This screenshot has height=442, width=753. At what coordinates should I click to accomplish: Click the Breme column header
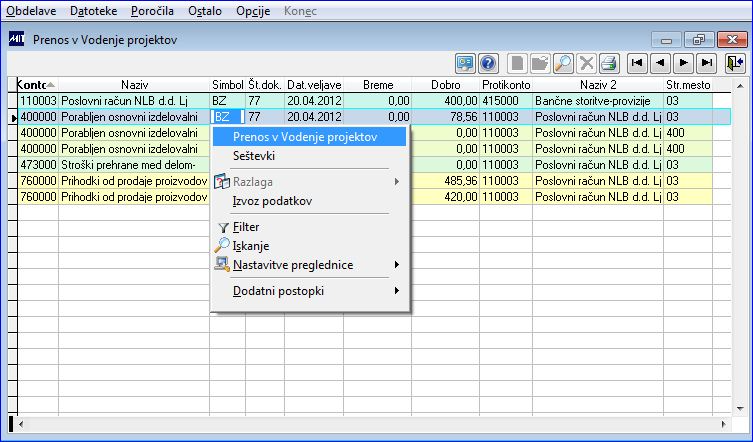(378, 85)
